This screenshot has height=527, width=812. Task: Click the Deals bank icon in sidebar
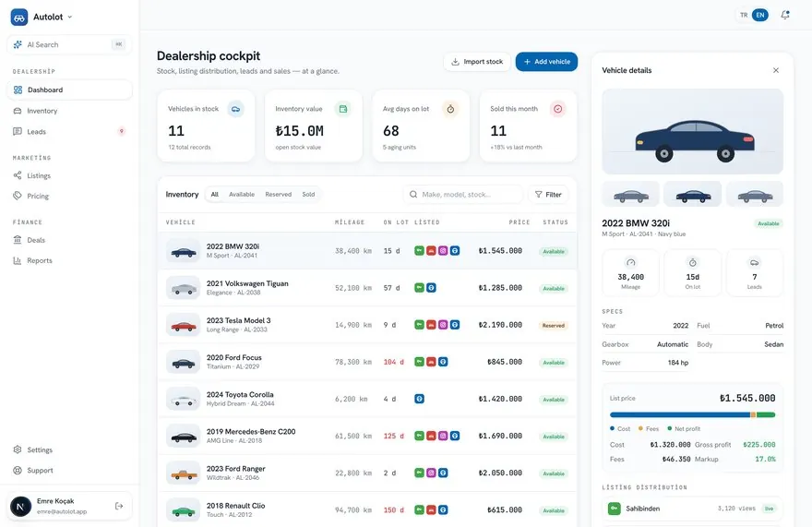(x=18, y=240)
